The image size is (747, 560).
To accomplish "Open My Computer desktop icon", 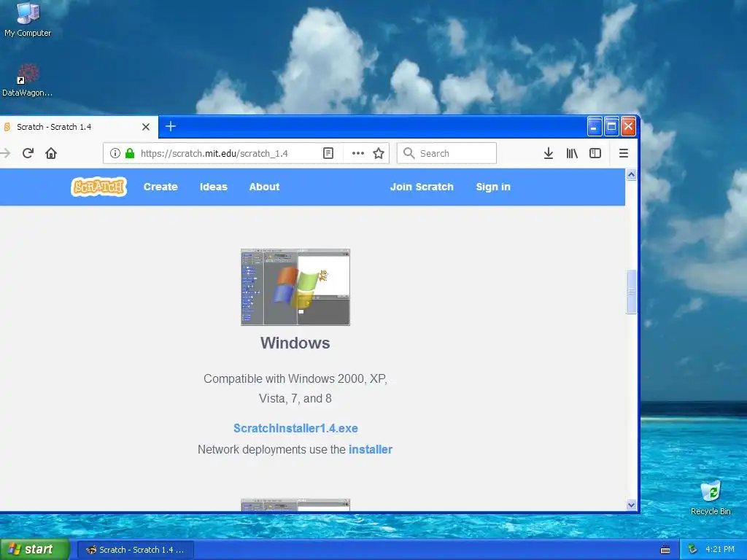I will coord(28,20).
